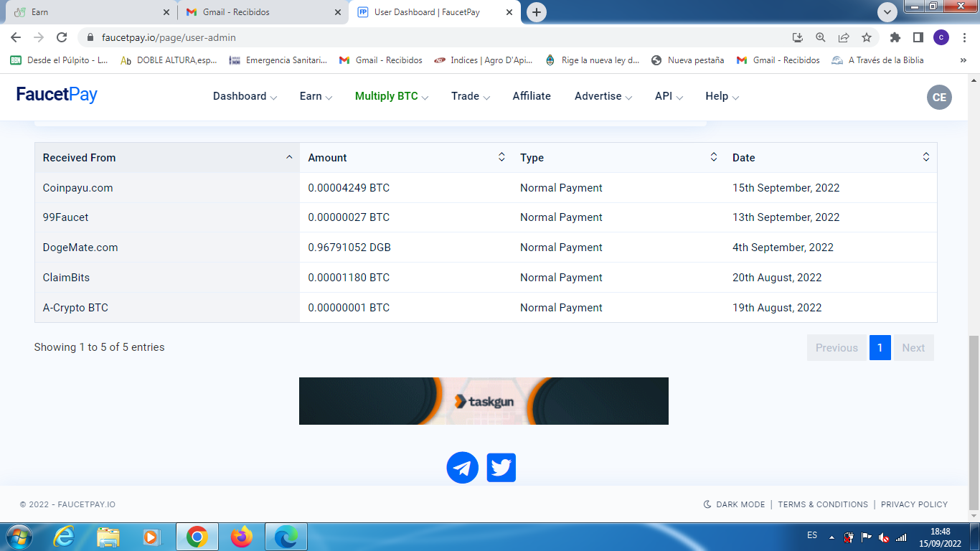Reload the page with refresh icon
The height and width of the screenshot is (551, 980).
(x=62, y=37)
